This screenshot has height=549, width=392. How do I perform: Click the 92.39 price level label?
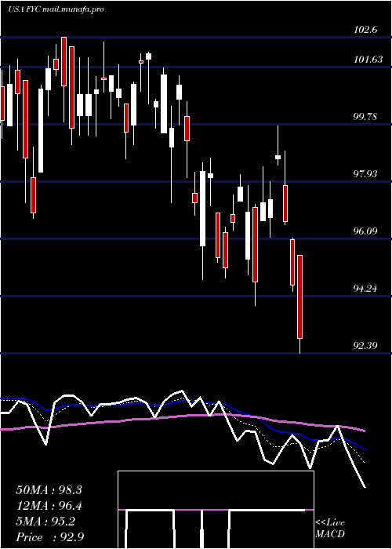pos(365,346)
